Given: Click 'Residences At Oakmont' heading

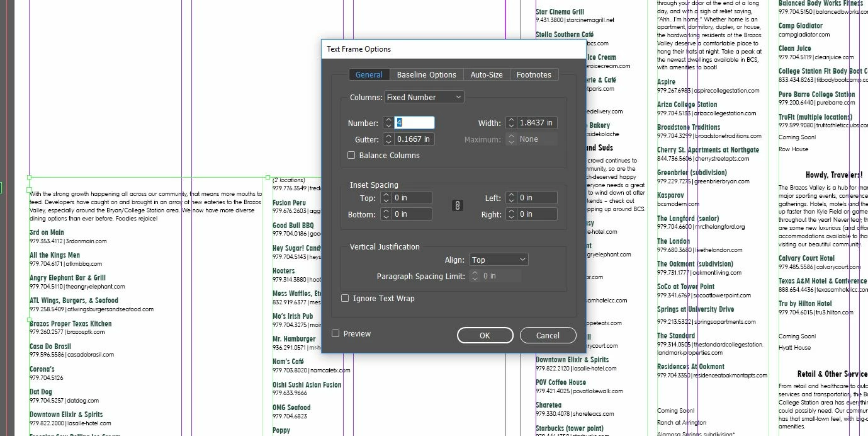Looking at the screenshot, I should tap(690, 367).
